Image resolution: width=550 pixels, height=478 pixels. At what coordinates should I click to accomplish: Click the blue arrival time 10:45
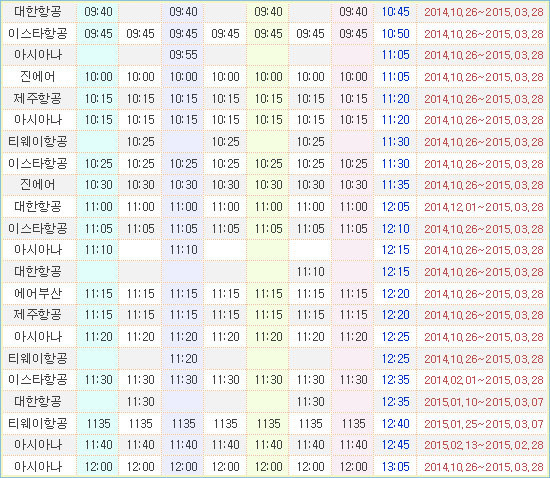click(395, 12)
